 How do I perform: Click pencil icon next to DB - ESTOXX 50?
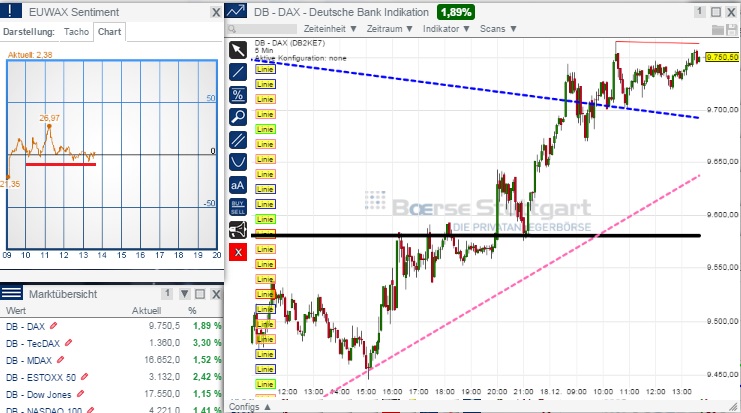coord(84,377)
